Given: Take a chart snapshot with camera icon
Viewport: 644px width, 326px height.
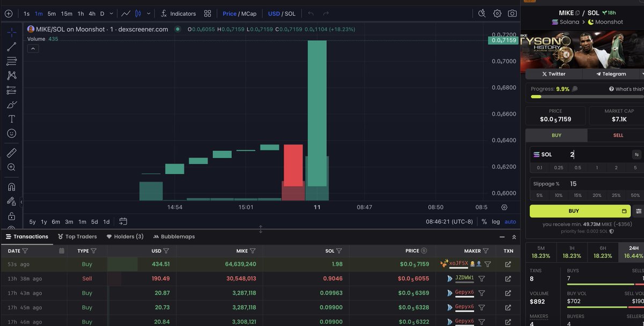Looking at the screenshot, I should 513,13.
